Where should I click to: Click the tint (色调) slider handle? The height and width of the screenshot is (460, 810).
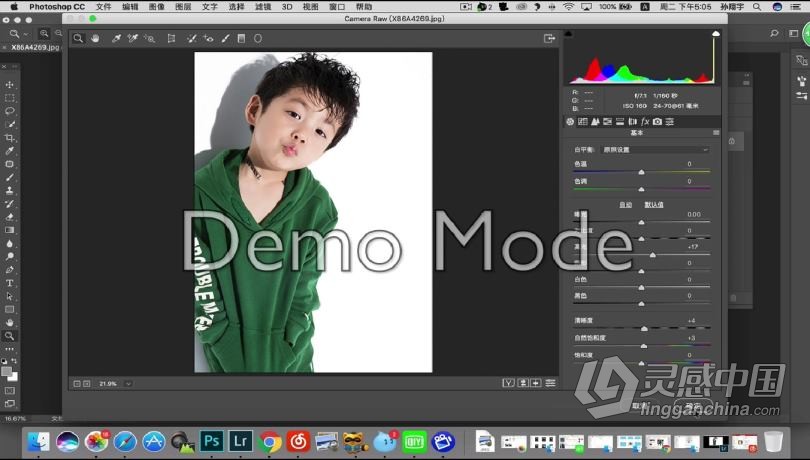pyautogui.click(x=642, y=189)
